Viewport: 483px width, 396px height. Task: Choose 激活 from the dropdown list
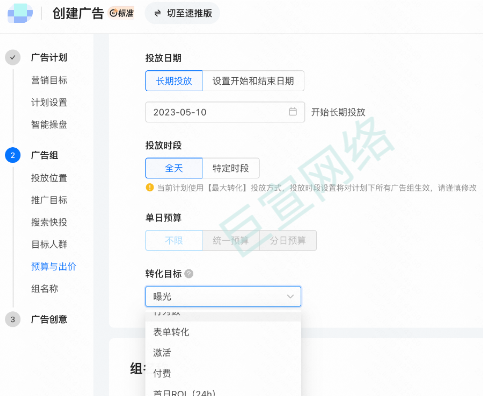coord(223,352)
